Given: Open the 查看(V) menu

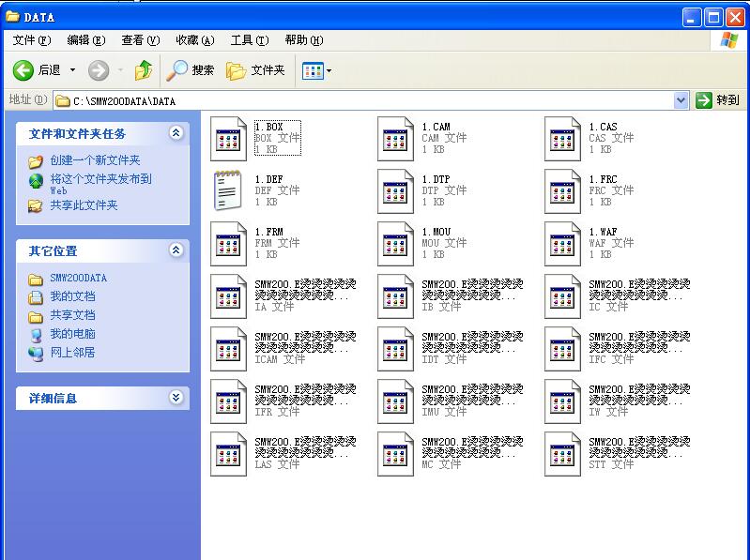Looking at the screenshot, I should (x=141, y=40).
